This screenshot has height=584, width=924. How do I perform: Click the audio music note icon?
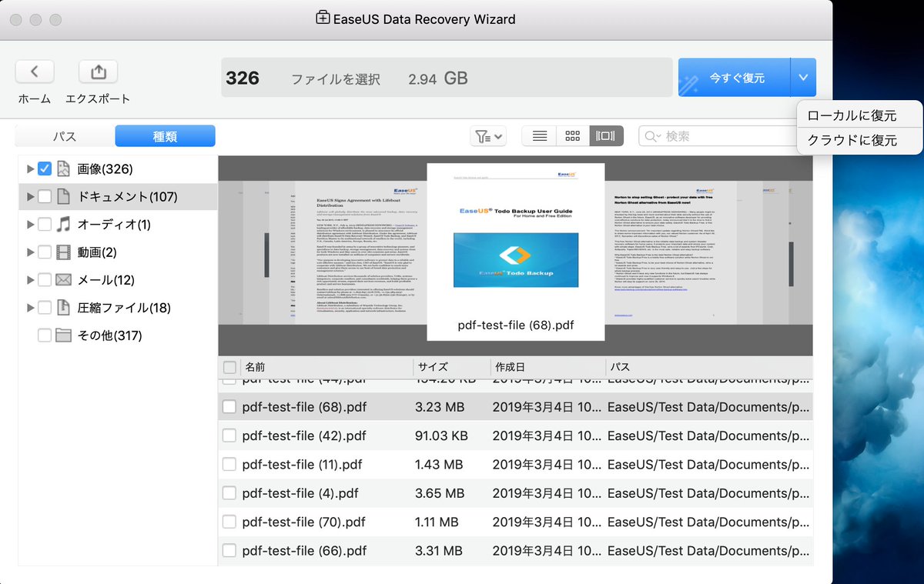pyautogui.click(x=63, y=224)
